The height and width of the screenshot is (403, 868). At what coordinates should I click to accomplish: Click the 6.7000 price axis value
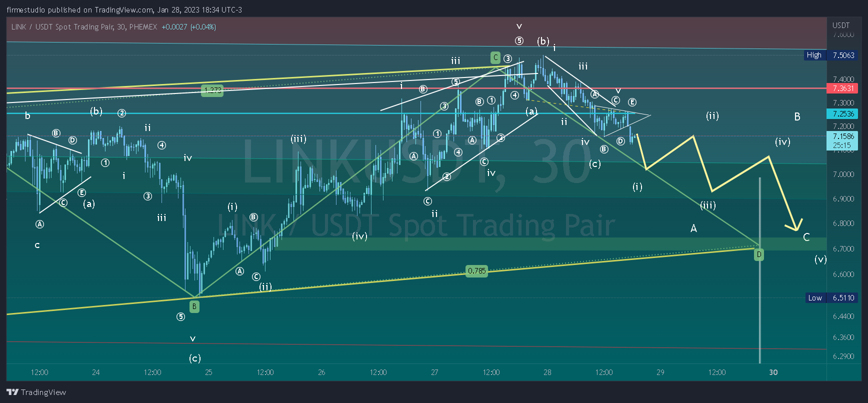[843, 248]
